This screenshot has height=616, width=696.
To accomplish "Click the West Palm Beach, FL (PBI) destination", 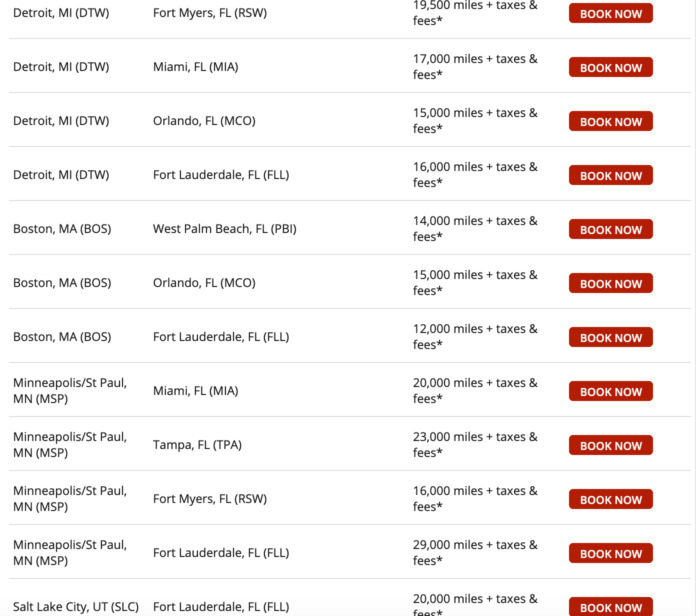I will (224, 229).
